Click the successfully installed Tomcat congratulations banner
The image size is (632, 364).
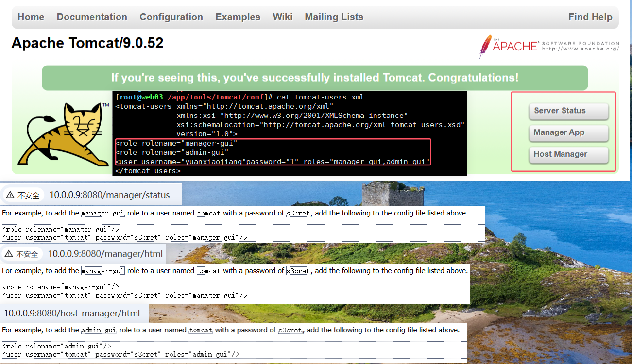pyautogui.click(x=315, y=78)
